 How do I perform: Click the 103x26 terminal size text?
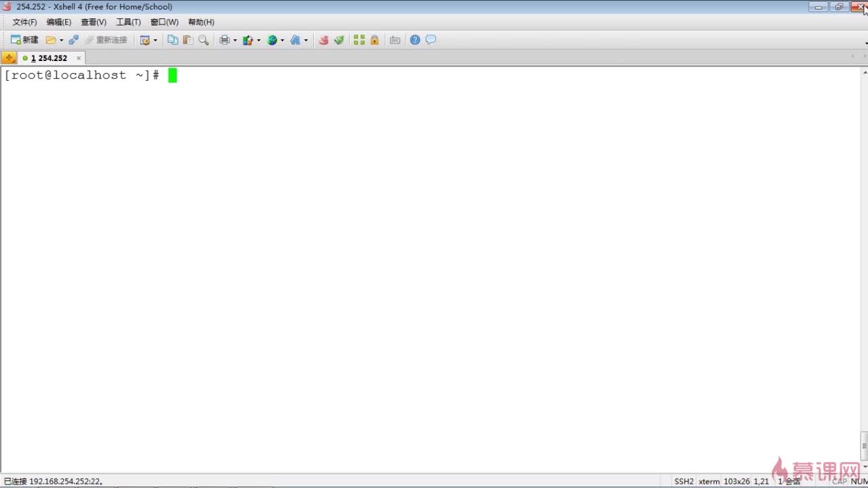[736, 481]
